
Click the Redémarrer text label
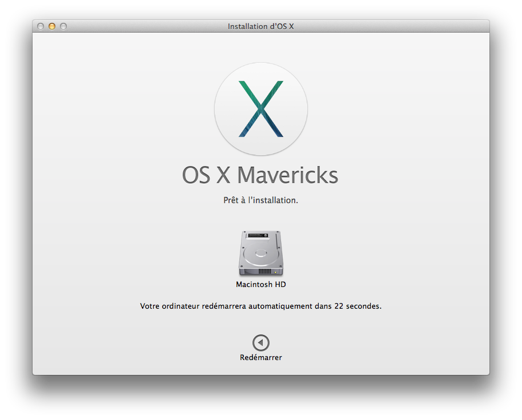coord(260,358)
